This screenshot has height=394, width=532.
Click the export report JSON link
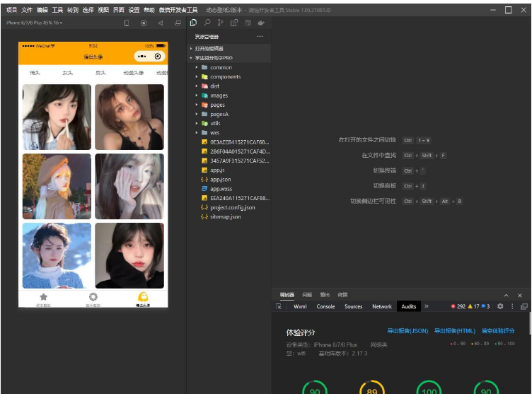tap(407, 331)
